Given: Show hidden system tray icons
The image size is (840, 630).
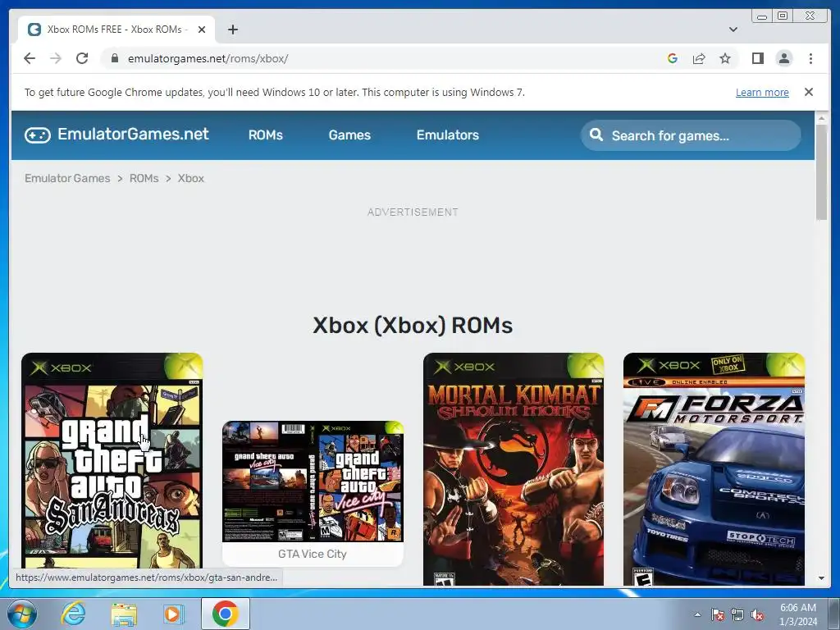Looking at the screenshot, I should point(697,614).
